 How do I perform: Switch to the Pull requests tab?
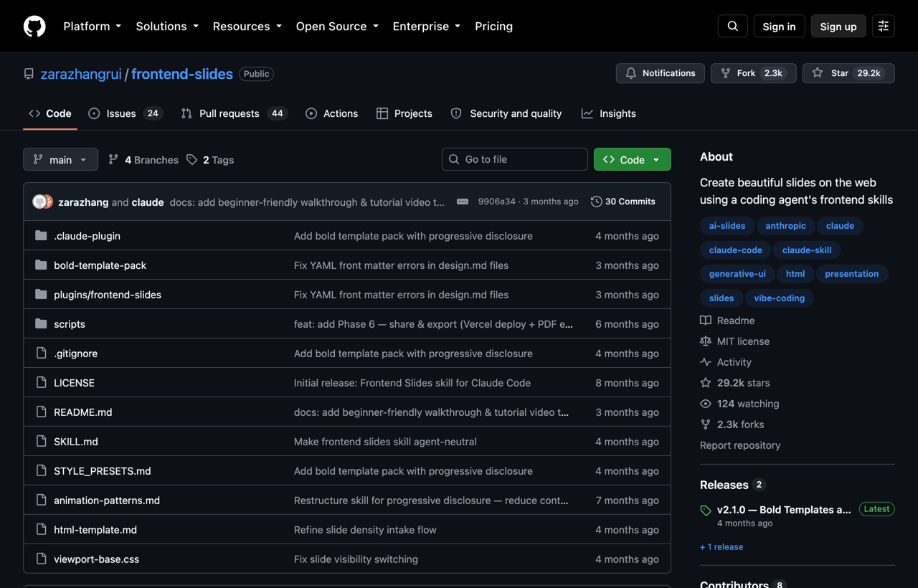click(233, 113)
